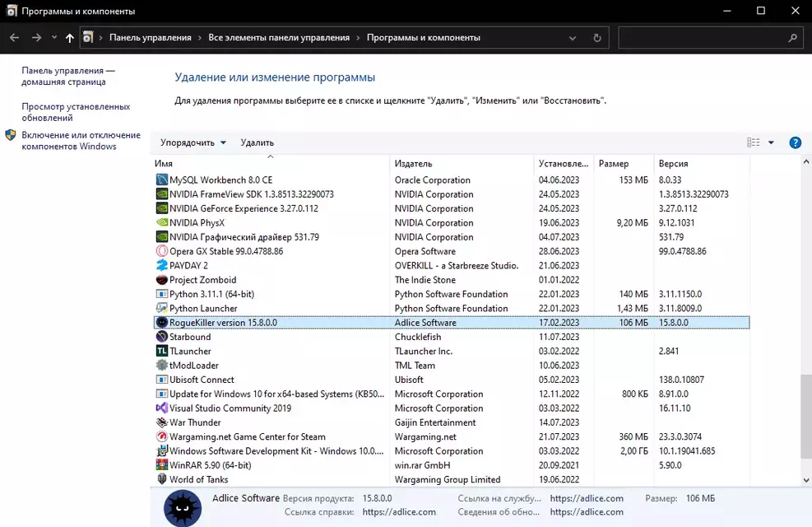Click Панель управления breadcrumb
The height and width of the screenshot is (527, 812).
[x=151, y=38]
